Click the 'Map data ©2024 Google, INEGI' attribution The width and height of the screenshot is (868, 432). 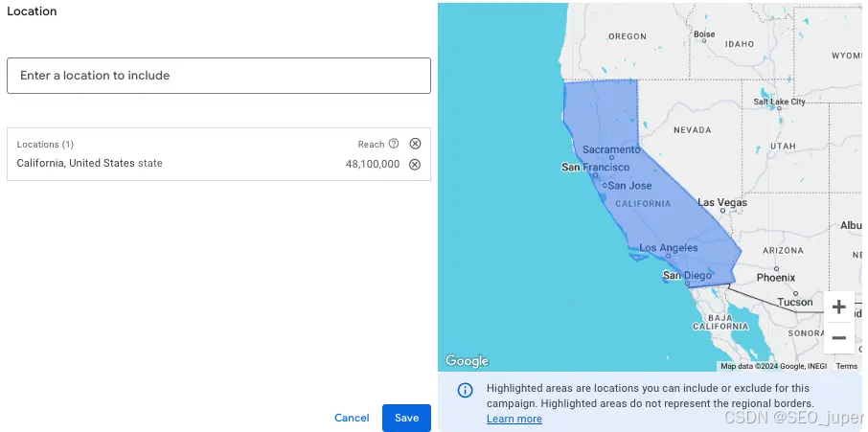coord(773,366)
